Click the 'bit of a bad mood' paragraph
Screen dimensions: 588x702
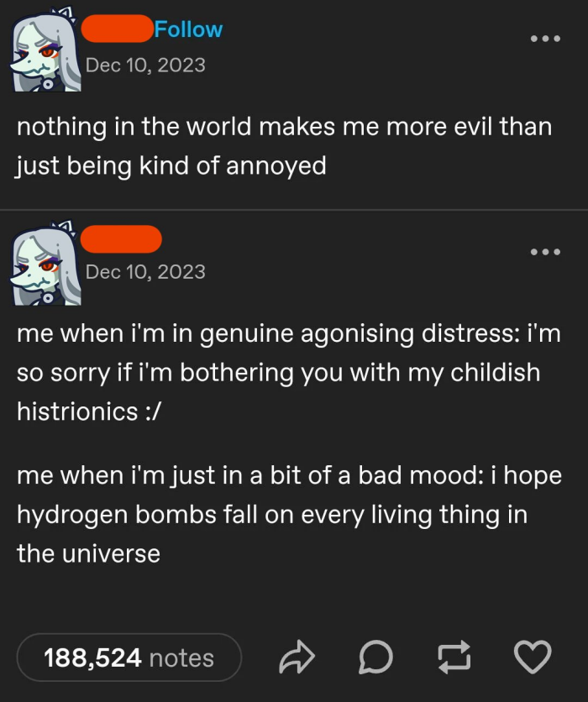pyautogui.click(x=289, y=515)
